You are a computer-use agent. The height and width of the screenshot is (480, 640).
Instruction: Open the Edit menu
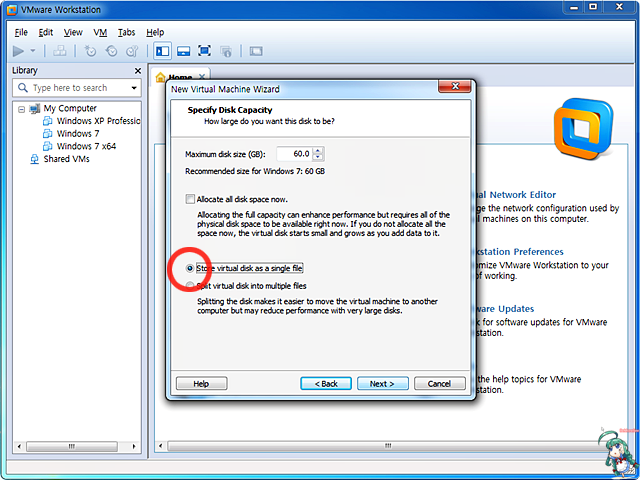click(46, 32)
